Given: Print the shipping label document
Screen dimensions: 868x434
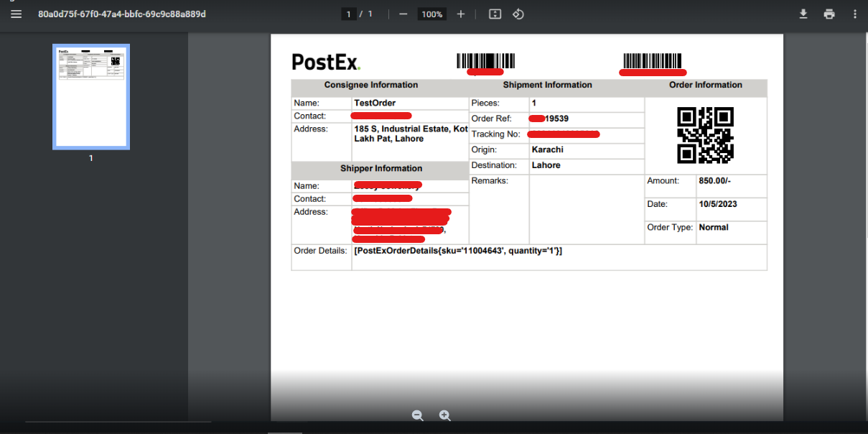Looking at the screenshot, I should pos(829,14).
